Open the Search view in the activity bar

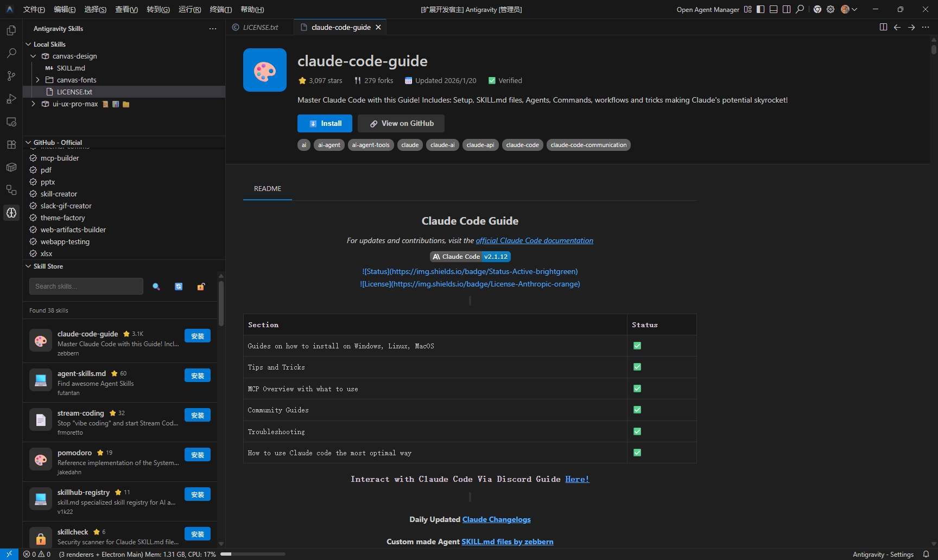click(x=11, y=53)
